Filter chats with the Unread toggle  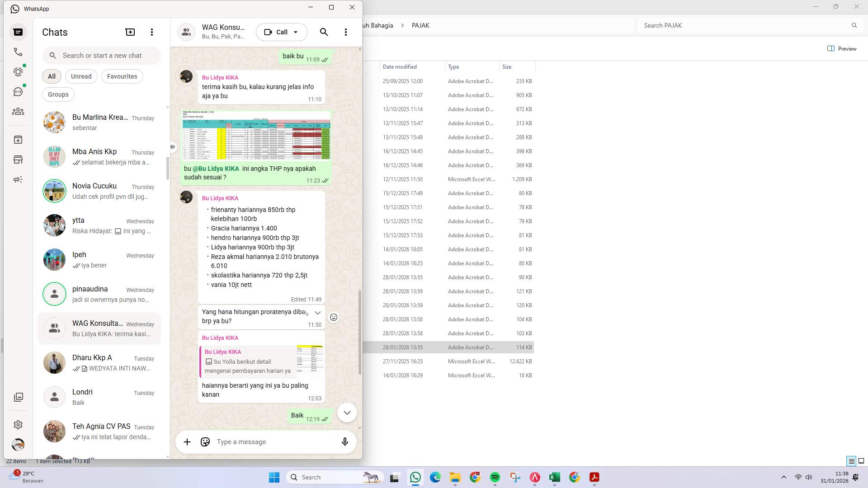pyautogui.click(x=81, y=76)
